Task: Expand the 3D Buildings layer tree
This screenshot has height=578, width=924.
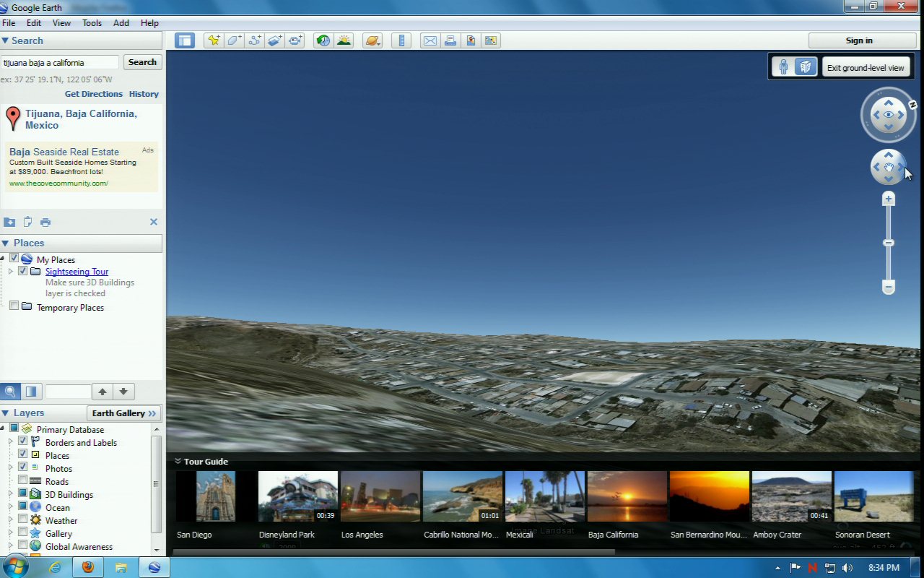Action: point(10,495)
